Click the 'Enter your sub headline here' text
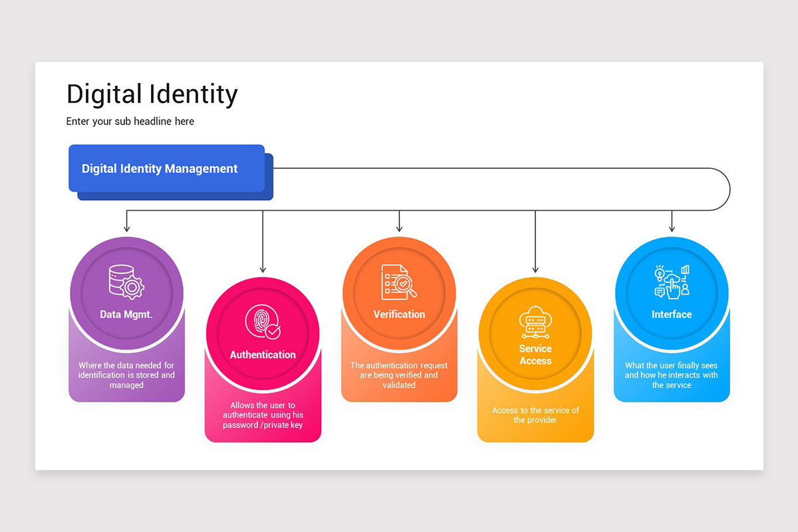Image resolution: width=798 pixels, height=532 pixels. click(x=130, y=121)
